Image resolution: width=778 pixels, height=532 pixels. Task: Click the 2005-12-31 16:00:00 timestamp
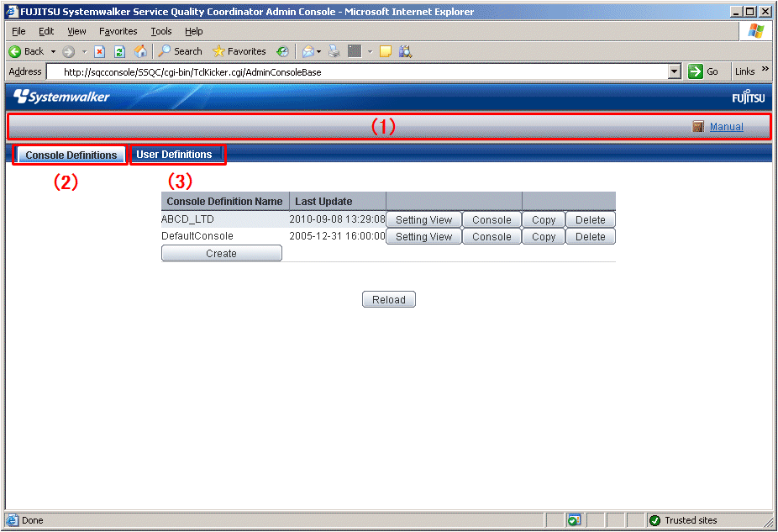[x=338, y=236]
